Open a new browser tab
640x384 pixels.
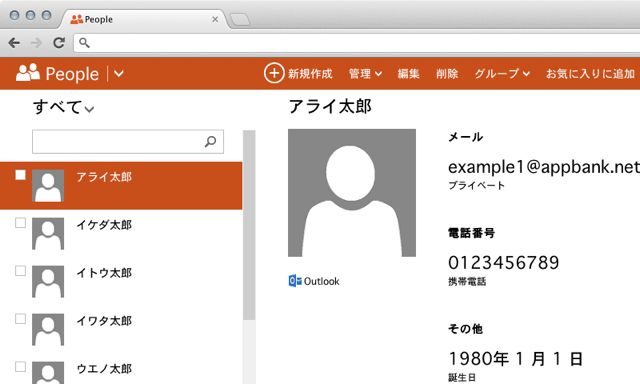tap(240, 19)
